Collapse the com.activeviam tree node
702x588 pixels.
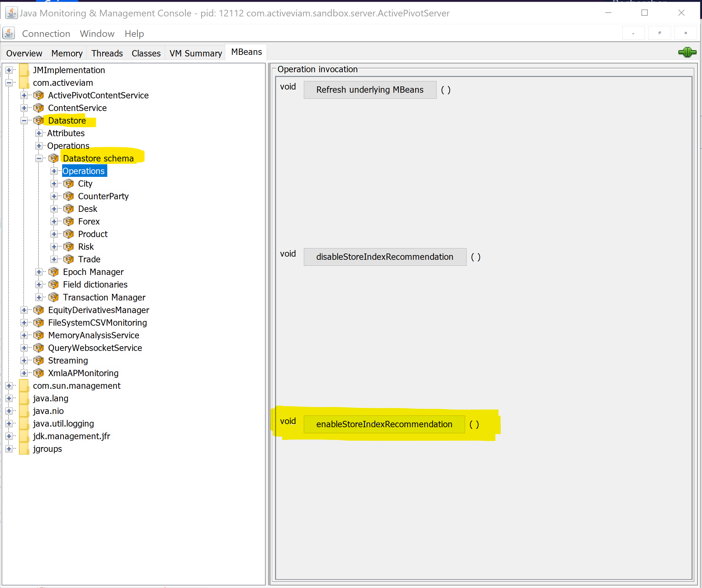pos(9,83)
